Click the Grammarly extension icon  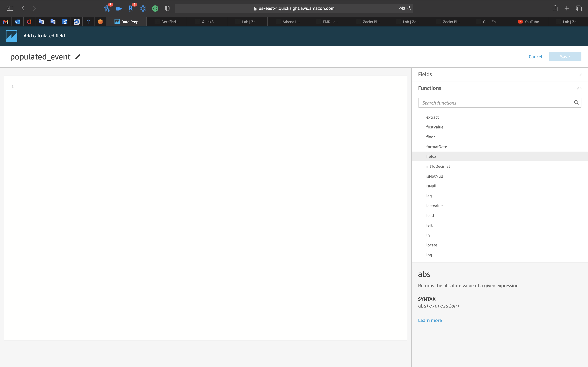[x=155, y=9]
